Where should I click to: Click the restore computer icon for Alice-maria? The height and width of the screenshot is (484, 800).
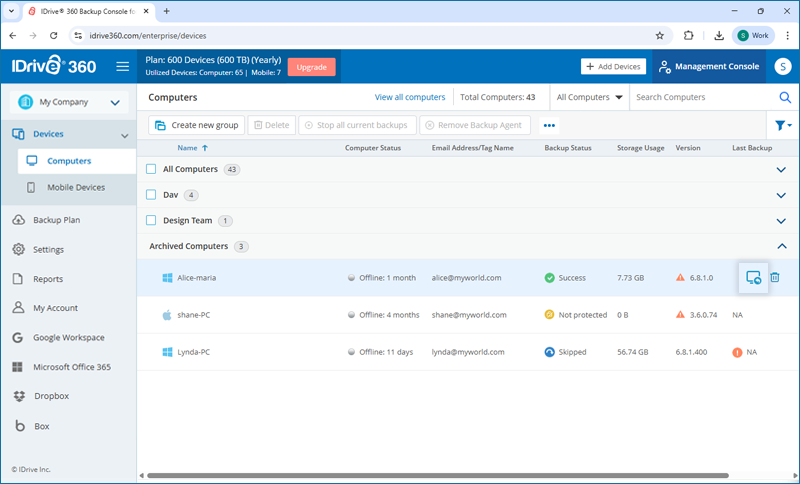[x=753, y=278]
